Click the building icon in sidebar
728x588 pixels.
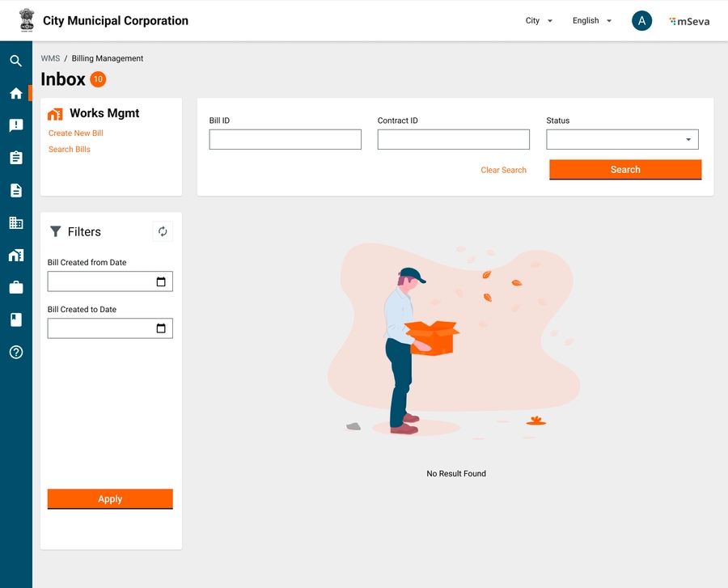coord(15,222)
